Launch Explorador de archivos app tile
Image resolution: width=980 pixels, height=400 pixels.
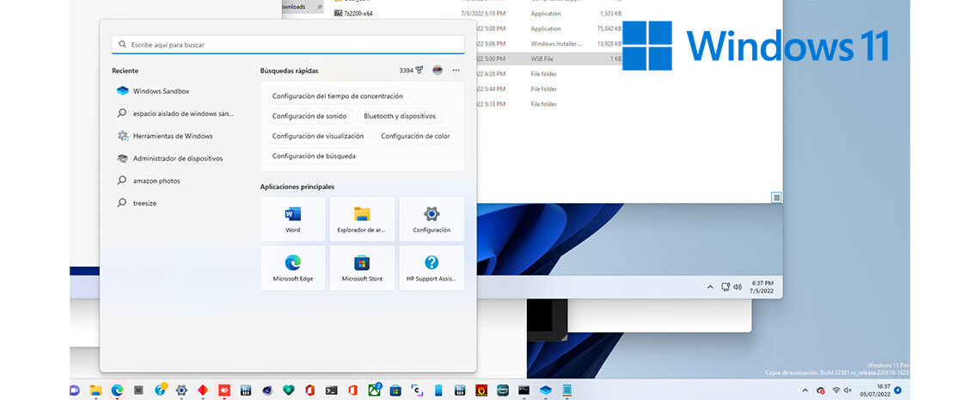[x=363, y=219]
